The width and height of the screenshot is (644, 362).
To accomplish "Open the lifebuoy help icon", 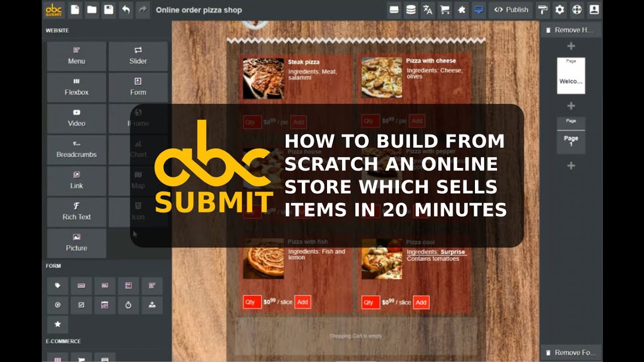I will [577, 10].
